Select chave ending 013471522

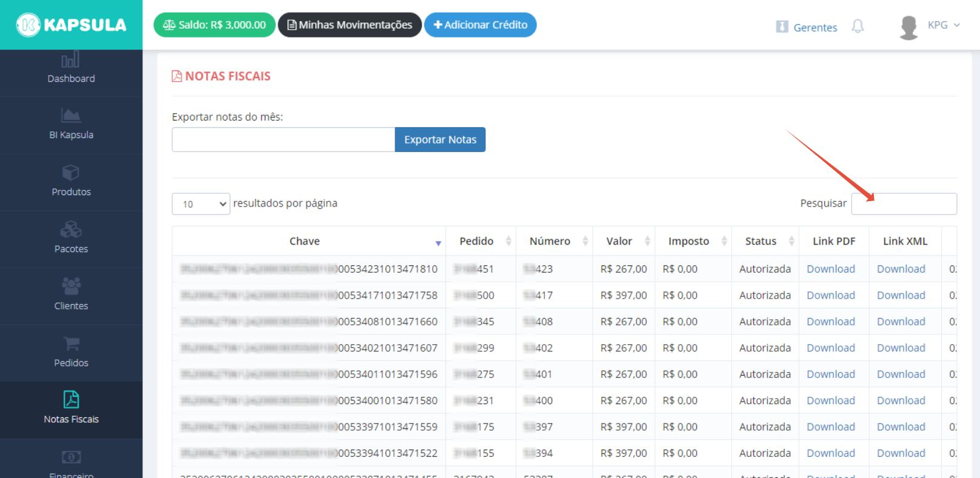308,453
